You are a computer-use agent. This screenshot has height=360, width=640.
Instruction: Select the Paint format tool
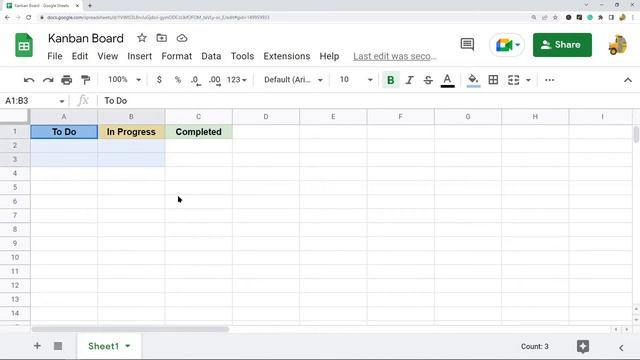tap(85, 80)
